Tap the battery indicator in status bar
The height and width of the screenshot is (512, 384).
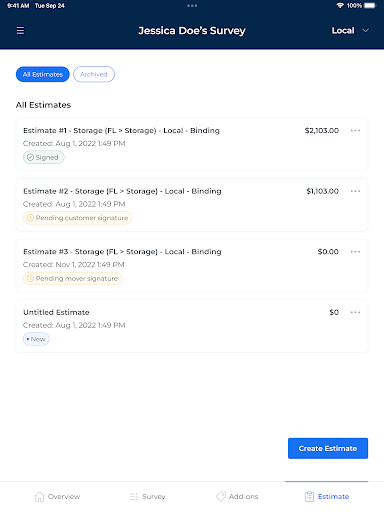point(370,6)
